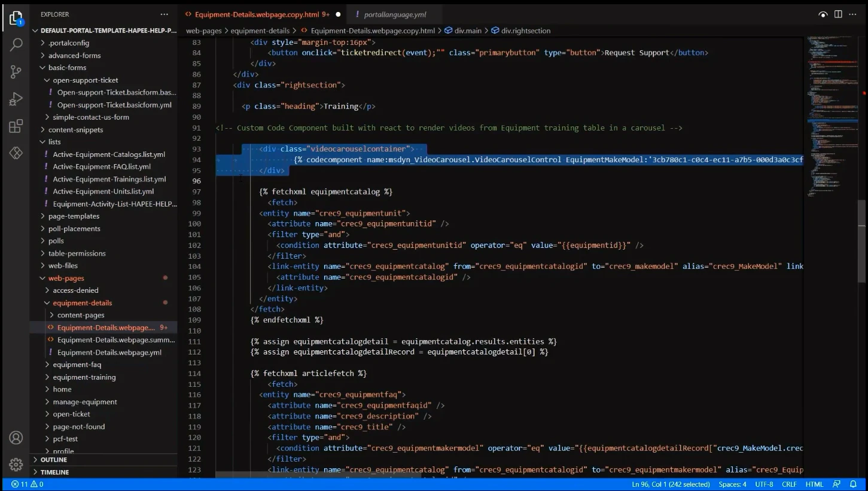Open the Explorer view in activity bar

(x=16, y=17)
